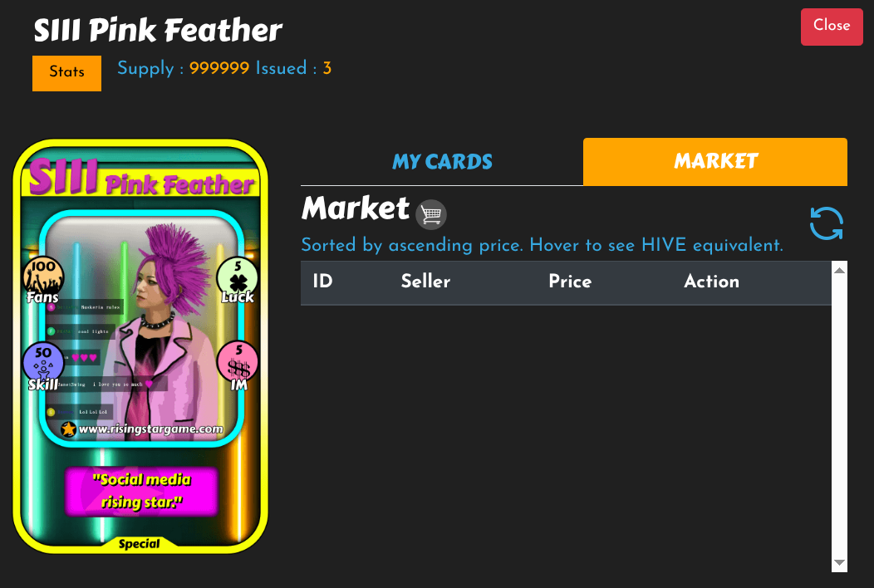Click the "Social media rising star" quote box
This screenshot has width=874, height=588.
141,491
